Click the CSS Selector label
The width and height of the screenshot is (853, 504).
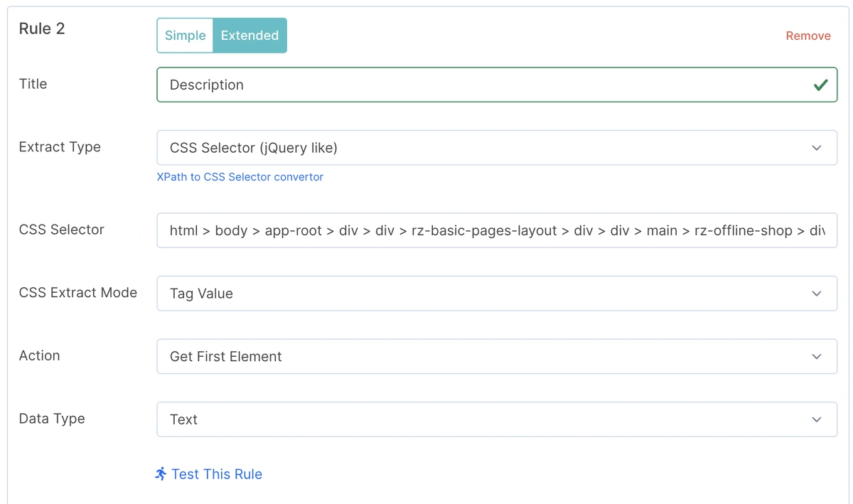coord(62,230)
